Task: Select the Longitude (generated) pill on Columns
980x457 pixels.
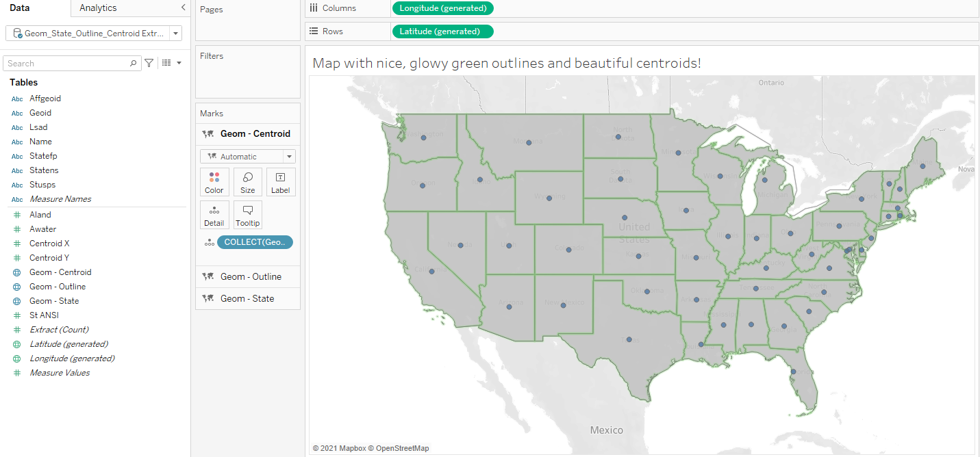Action: [x=442, y=8]
